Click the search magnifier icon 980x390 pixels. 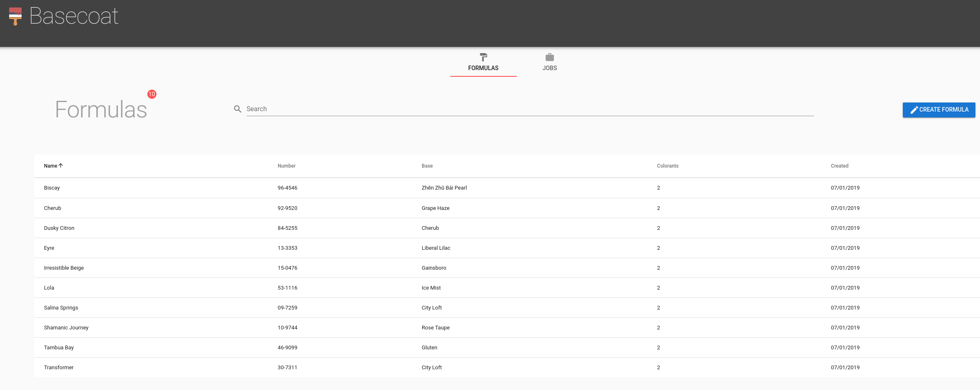pos(237,109)
